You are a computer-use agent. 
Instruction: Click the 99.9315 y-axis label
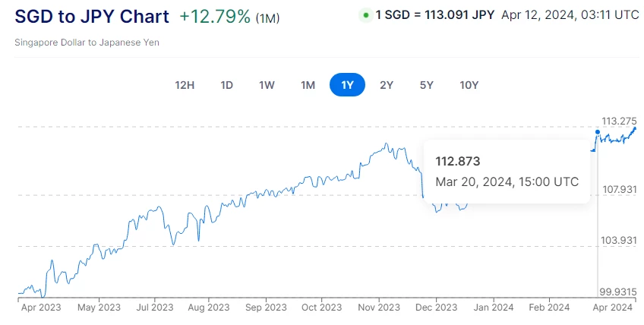tap(618, 292)
